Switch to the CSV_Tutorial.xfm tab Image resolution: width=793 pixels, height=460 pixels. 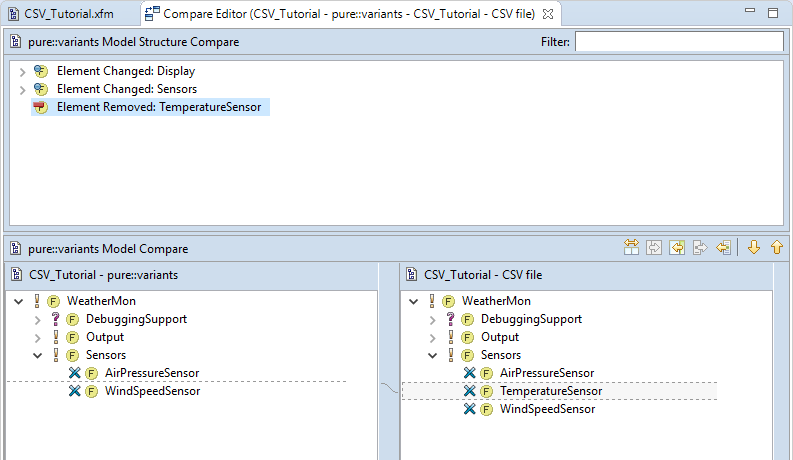[x=67, y=14]
